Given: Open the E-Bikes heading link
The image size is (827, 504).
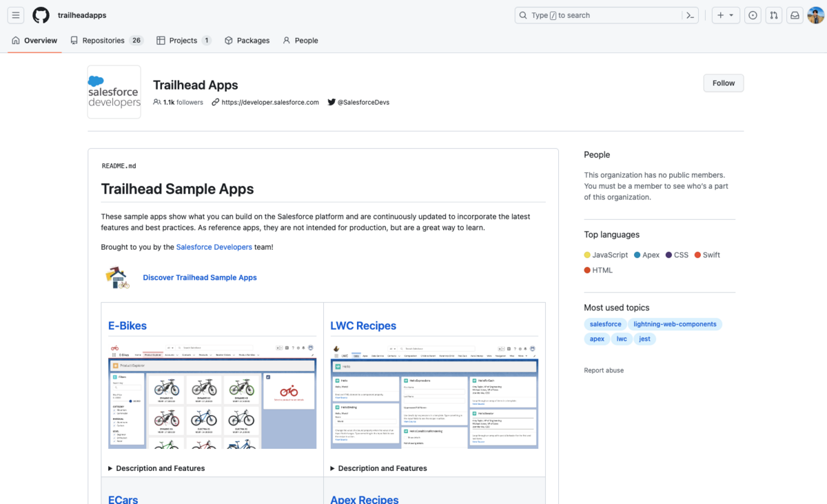Looking at the screenshot, I should 127,326.
